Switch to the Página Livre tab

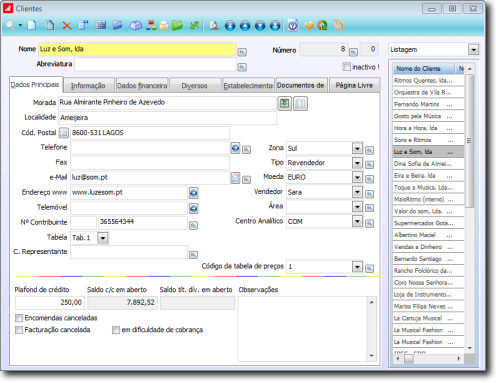point(354,85)
